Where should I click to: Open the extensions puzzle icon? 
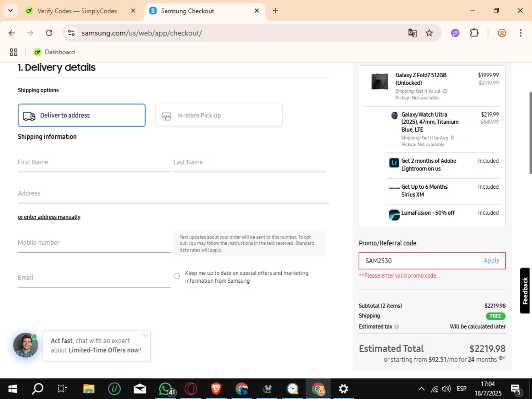[x=474, y=33]
